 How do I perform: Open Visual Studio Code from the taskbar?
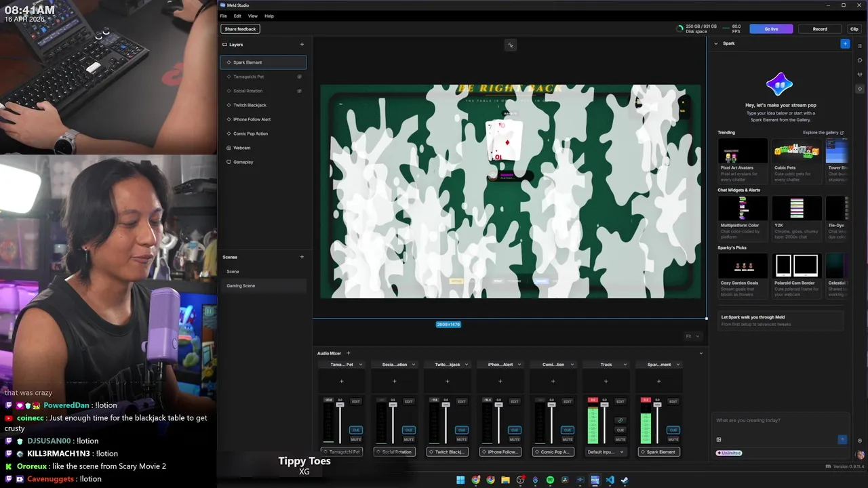pyautogui.click(x=610, y=480)
